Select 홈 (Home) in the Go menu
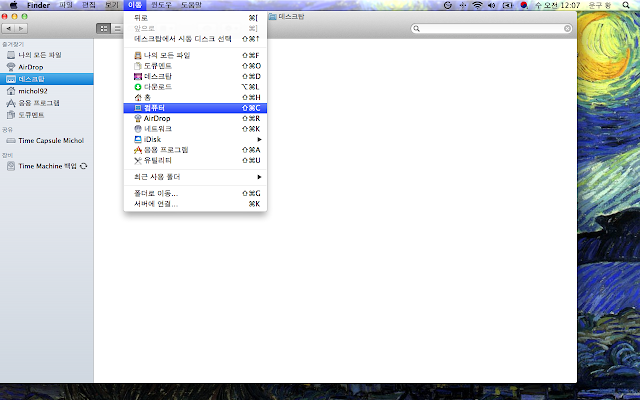The height and width of the screenshot is (400, 640). click(195, 98)
